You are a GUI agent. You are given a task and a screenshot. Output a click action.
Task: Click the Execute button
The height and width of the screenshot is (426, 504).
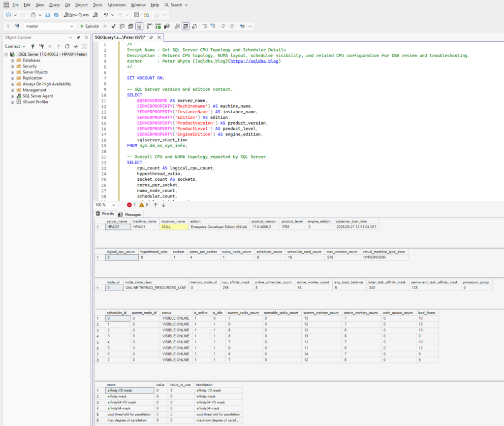(x=90, y=26)
